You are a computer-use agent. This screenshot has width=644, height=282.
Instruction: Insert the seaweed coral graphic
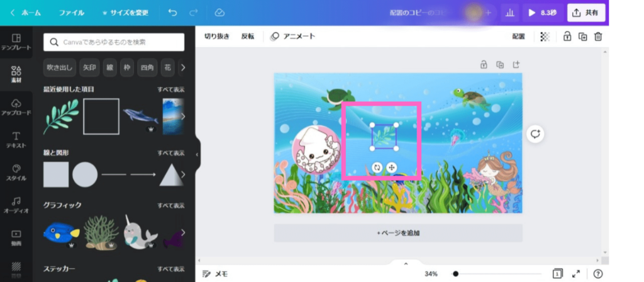coord(101,233)
